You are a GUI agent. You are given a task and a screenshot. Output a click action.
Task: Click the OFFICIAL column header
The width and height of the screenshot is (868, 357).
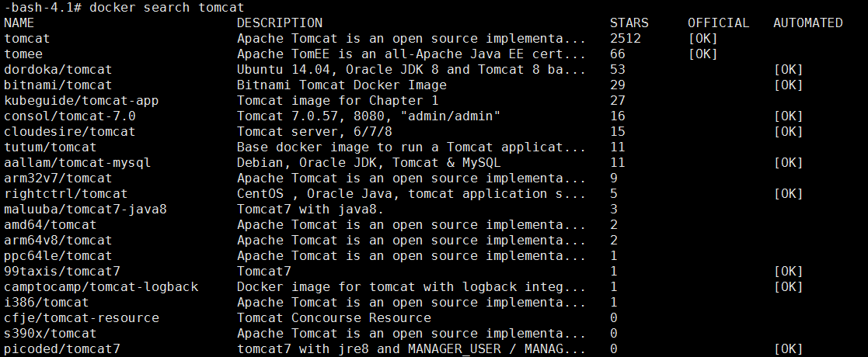click(719, 23)
